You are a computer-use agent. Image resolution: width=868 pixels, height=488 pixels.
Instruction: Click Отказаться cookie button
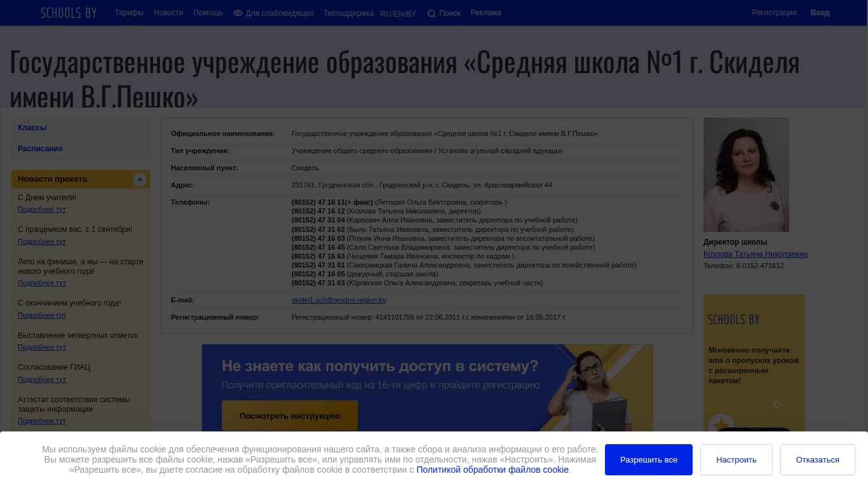818,459
